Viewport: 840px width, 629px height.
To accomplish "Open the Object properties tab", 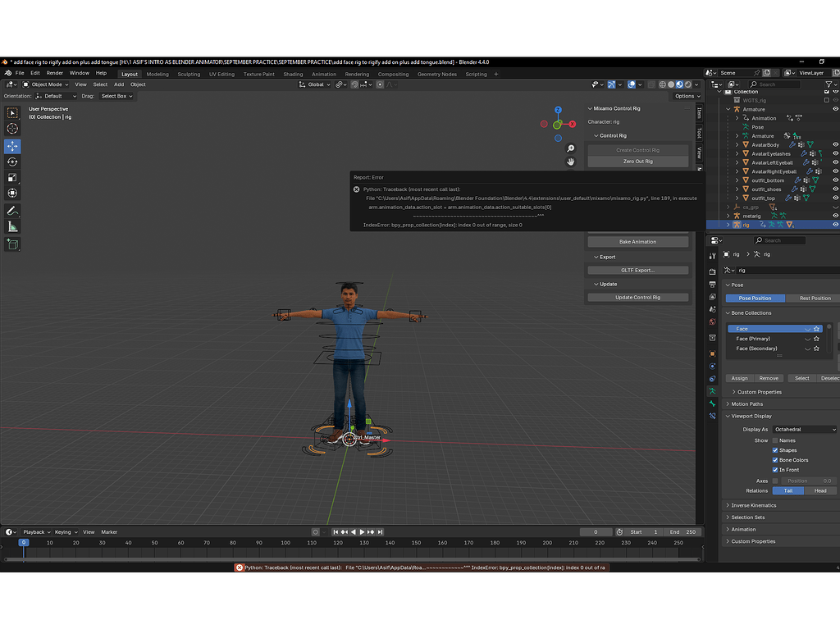I will (x=712, y=353).
